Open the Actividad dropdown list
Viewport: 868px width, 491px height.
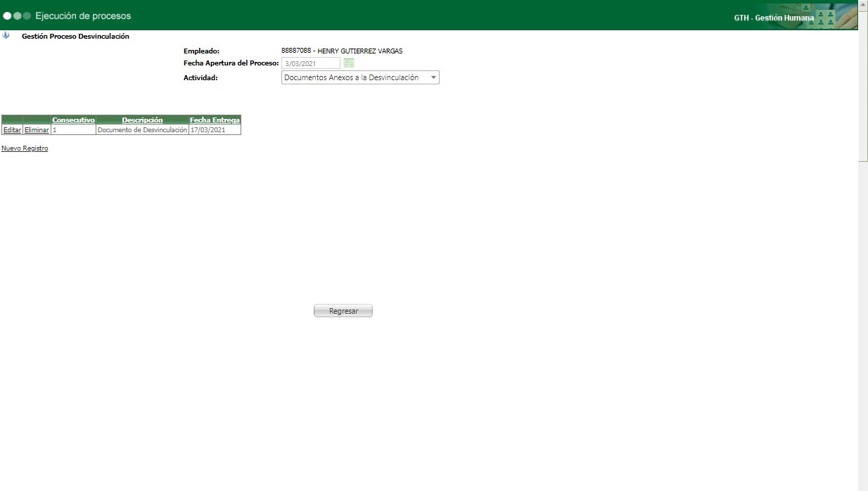tap(360, 77)
